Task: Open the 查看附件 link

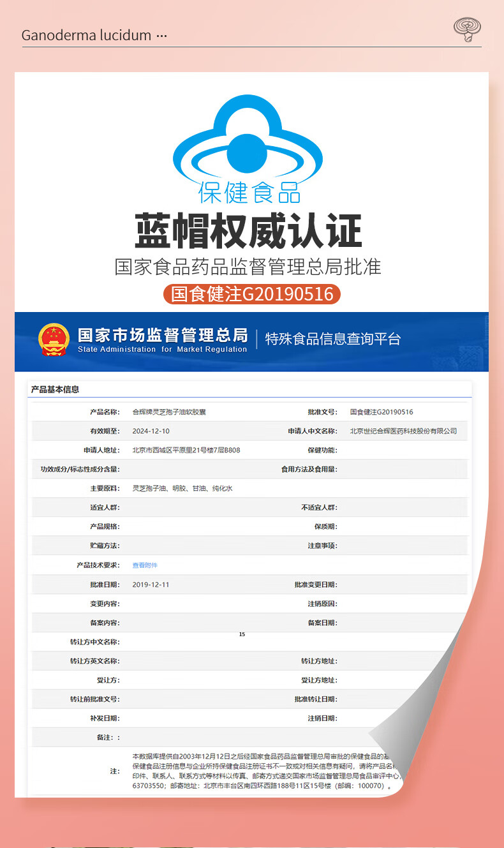Action: pos(145,565)
